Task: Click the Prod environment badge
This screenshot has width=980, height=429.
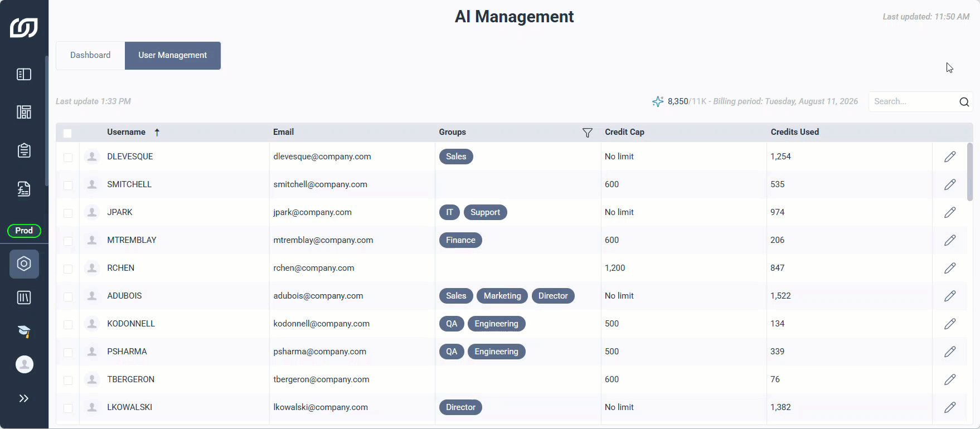Action: (24, 231)
